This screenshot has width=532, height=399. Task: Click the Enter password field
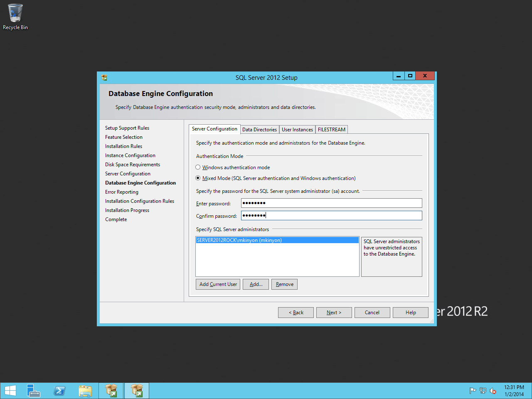click(x=331, y=203)
